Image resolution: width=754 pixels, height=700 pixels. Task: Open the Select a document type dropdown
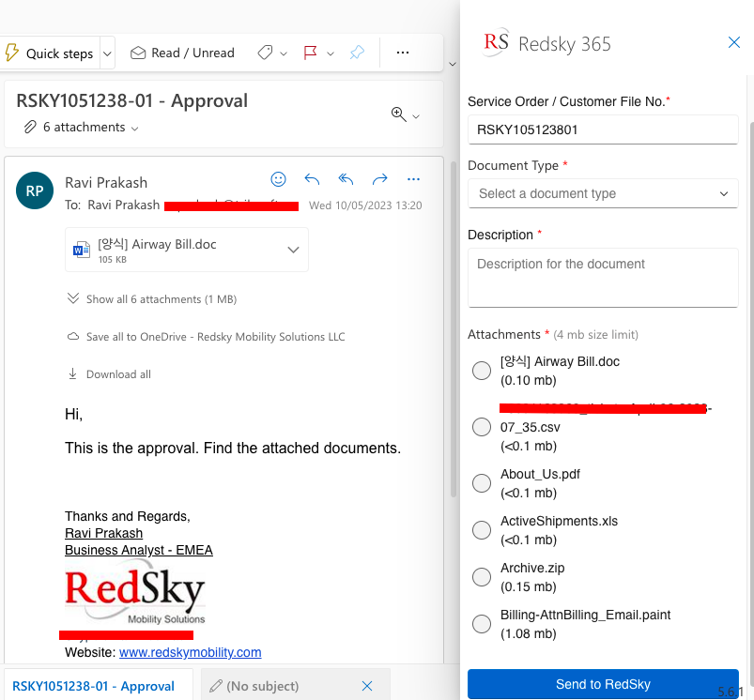tap(603, 193)
